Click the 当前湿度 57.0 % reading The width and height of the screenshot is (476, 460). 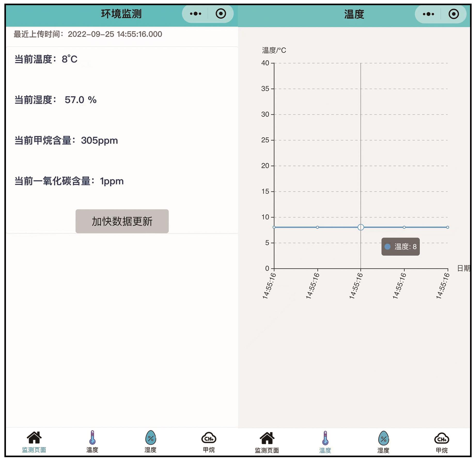(56, 100)
